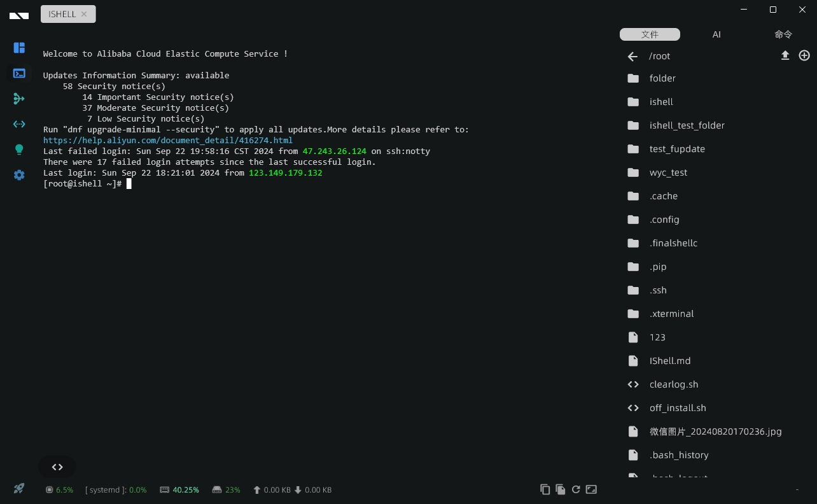The width and height of the screenshot is (817, 504).
Task: Toggle fullscreen with the resize icon
Action: [591, 489]
